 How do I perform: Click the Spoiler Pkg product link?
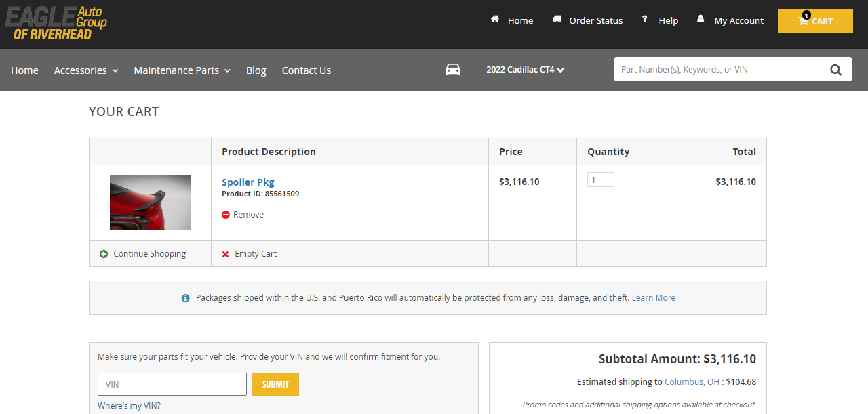point(248,182)
